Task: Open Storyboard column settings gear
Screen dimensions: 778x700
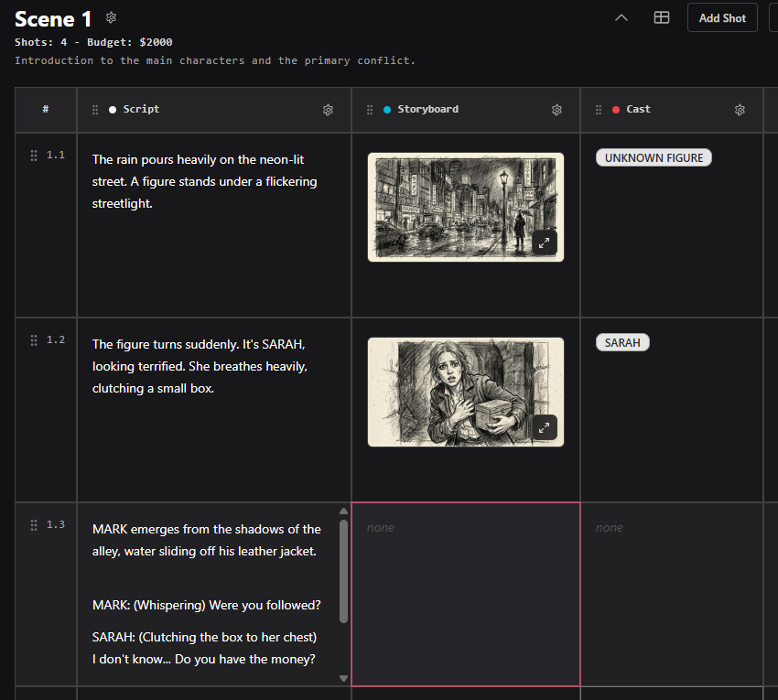Action: [556, 110]
